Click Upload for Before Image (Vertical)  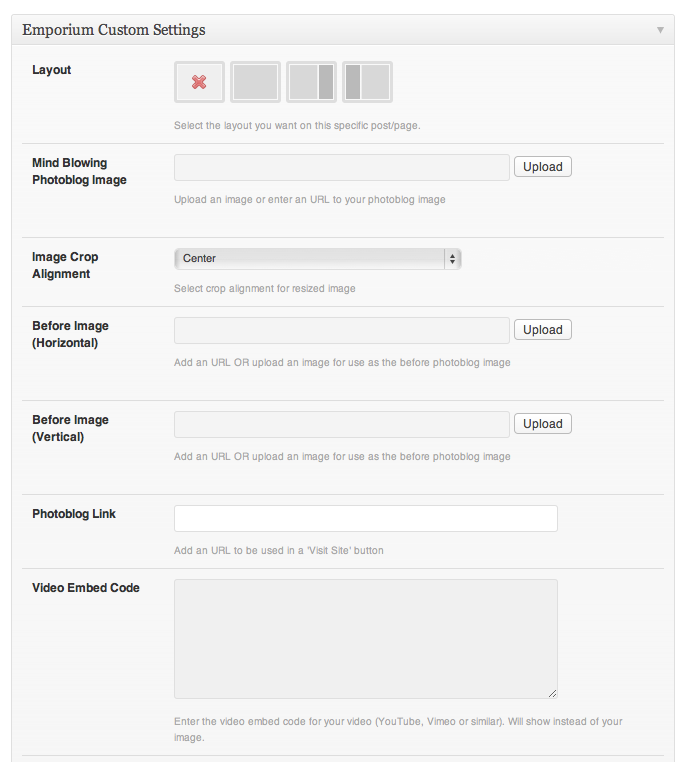pos(543,424)
